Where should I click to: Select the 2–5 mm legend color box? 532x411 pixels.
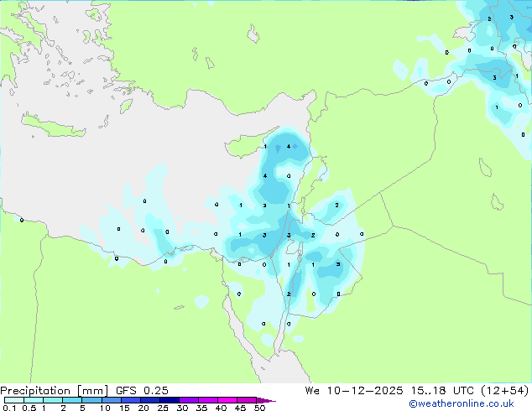[x=72, y=400]
